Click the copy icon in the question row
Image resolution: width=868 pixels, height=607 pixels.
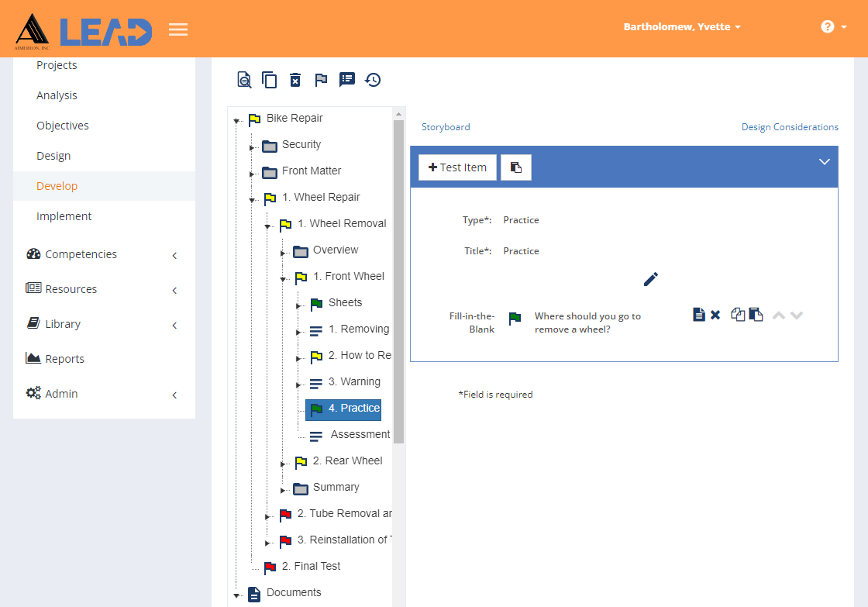738,315
